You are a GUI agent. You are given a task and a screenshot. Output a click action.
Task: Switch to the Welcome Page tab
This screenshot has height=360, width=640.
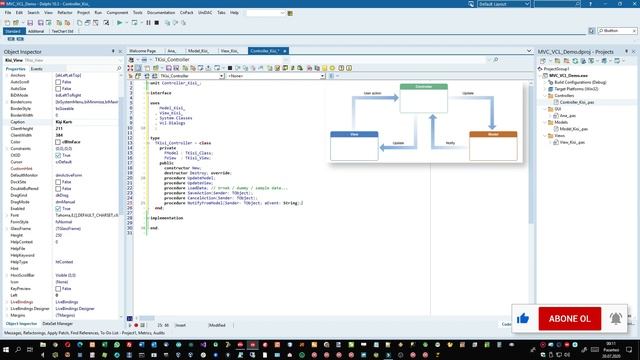coord(142,51)
